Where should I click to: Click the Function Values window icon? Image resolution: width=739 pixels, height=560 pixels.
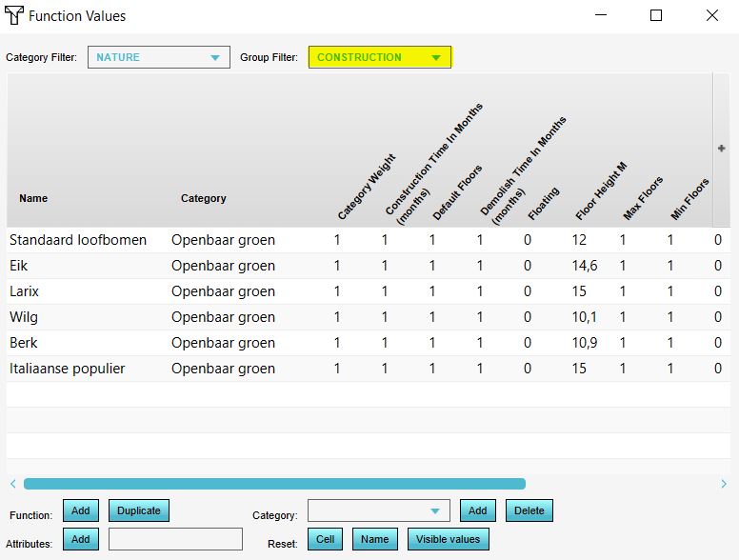pyautogui.click(x=14, y=16)
